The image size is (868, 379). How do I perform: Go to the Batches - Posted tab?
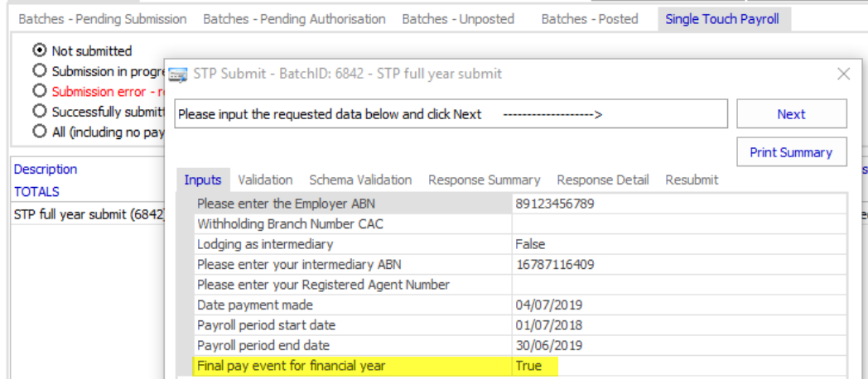pyautogui.click(x=590, y=18)
